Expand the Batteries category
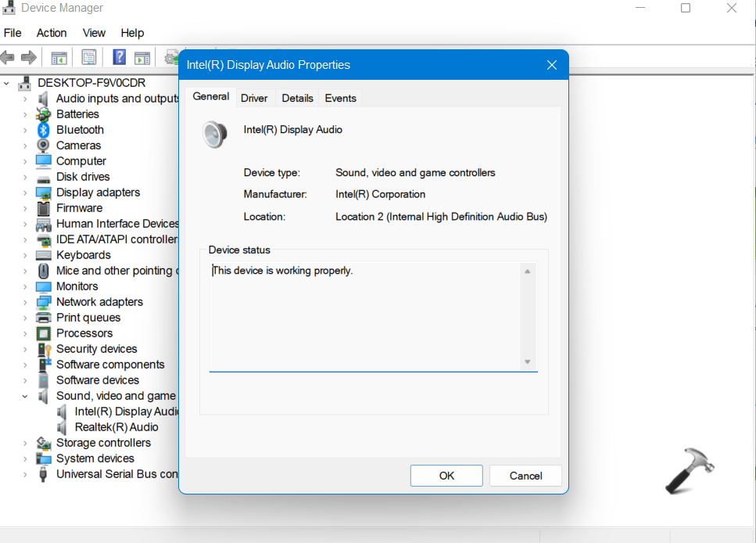Viewport: 756px width, 543px height. point(25,114)
